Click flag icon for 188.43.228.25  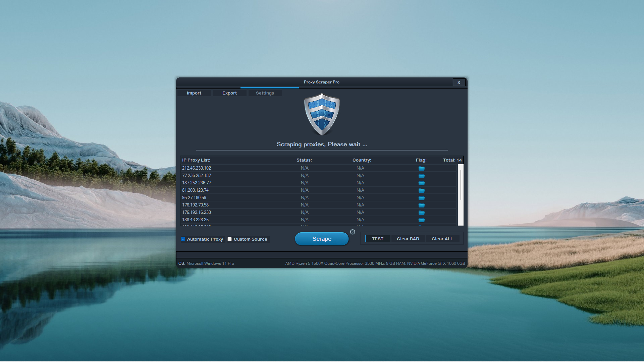click(x=422, y=220)
